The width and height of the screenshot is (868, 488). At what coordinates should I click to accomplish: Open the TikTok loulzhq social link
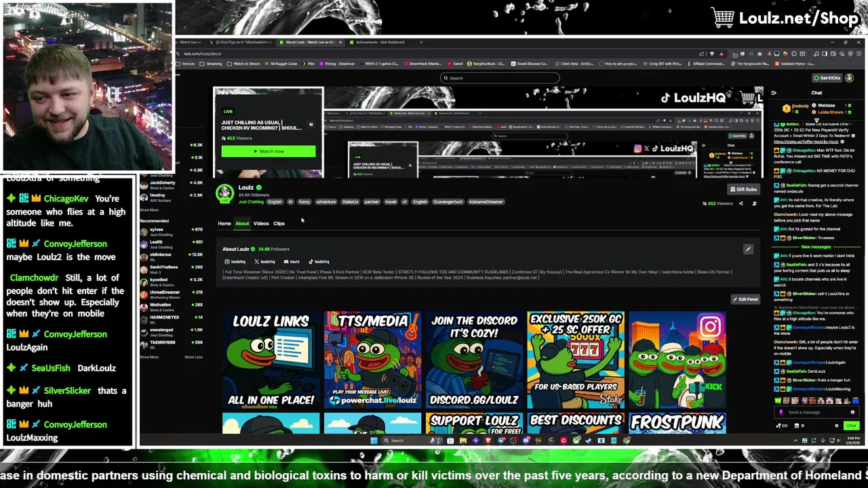[x=319, y=262]
